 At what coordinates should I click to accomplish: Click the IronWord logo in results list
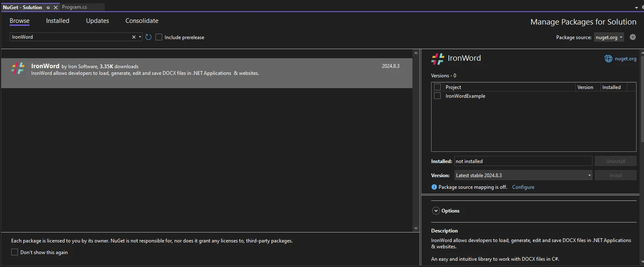pyautogui.click(x=18, y=69)
